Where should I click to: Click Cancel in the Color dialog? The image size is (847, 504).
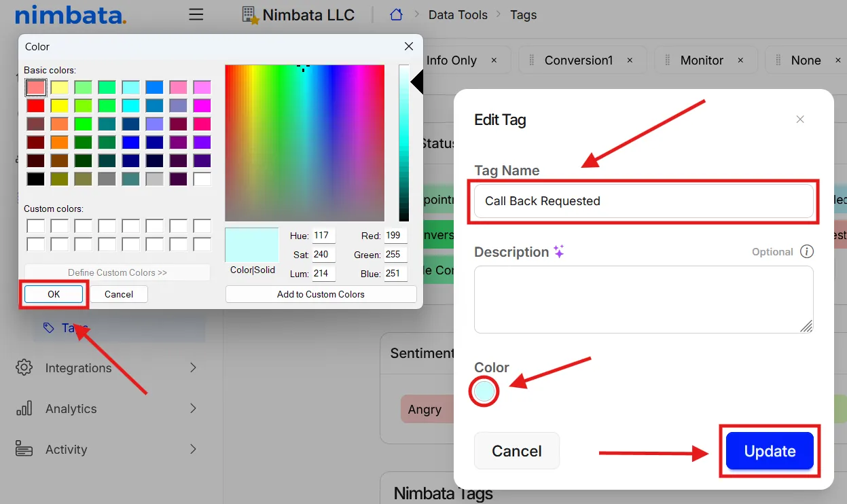(119, 294)
